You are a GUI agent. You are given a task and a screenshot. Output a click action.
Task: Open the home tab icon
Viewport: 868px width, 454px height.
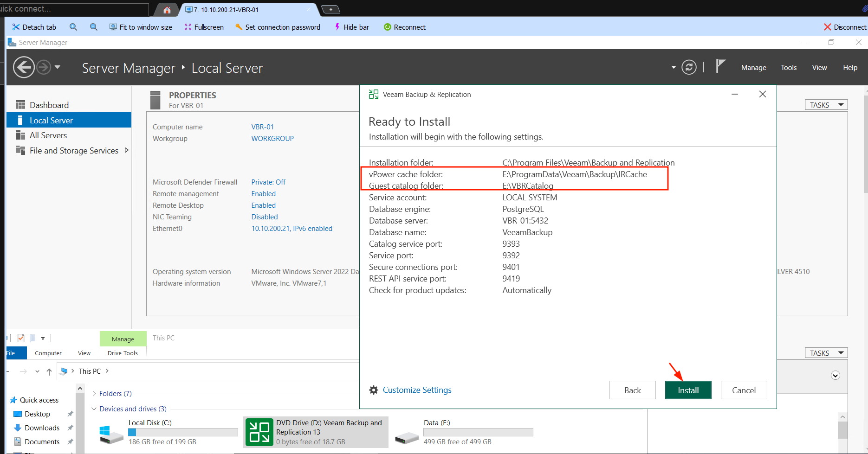(167, 10)
